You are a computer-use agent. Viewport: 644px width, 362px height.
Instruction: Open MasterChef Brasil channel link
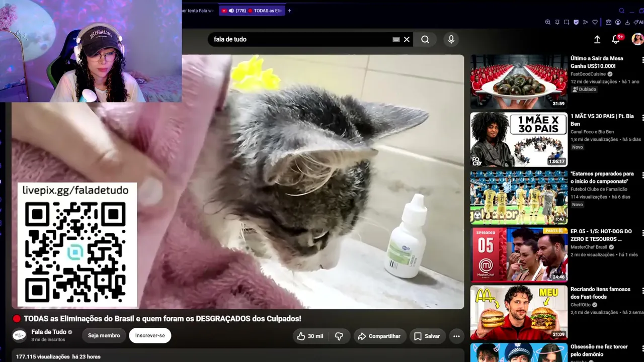pos(589,247)
